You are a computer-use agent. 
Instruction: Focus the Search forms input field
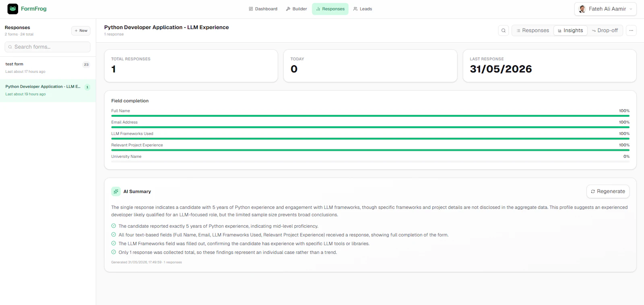(x=47, y=47)
